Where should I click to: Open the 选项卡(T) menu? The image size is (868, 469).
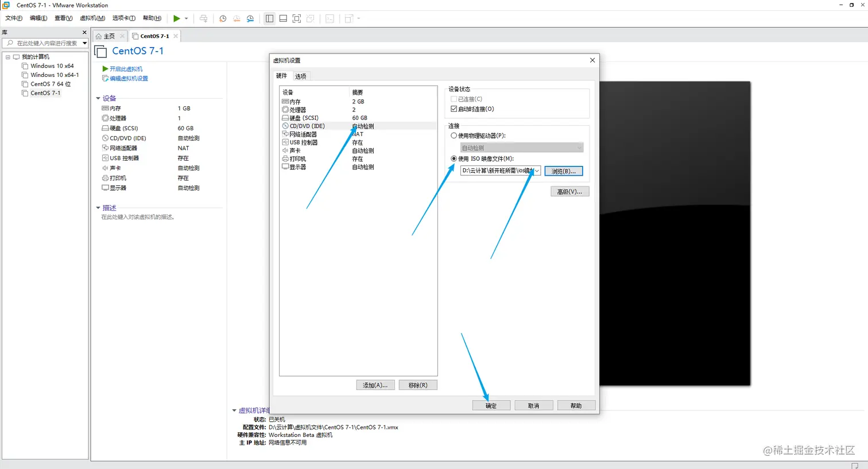coord(124,18)
